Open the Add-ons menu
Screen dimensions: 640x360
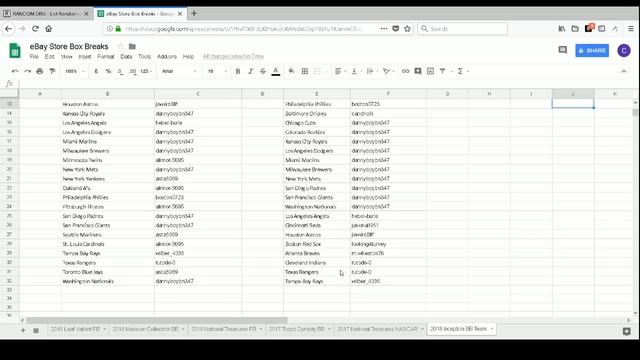167,56
